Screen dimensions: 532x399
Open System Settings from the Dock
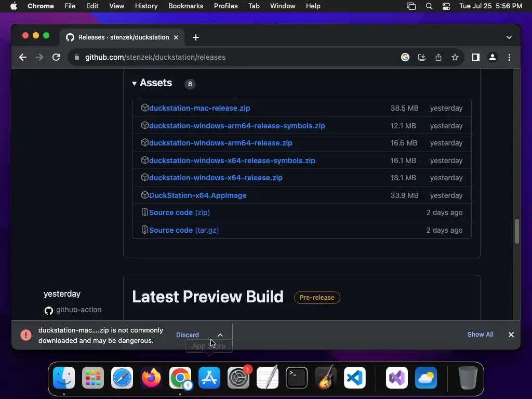[x=238, y=378]
